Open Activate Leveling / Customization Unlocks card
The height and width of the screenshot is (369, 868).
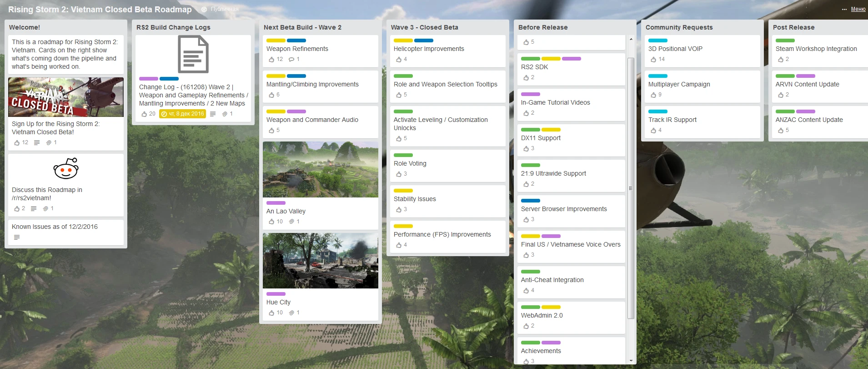click(x=448, y=126)
